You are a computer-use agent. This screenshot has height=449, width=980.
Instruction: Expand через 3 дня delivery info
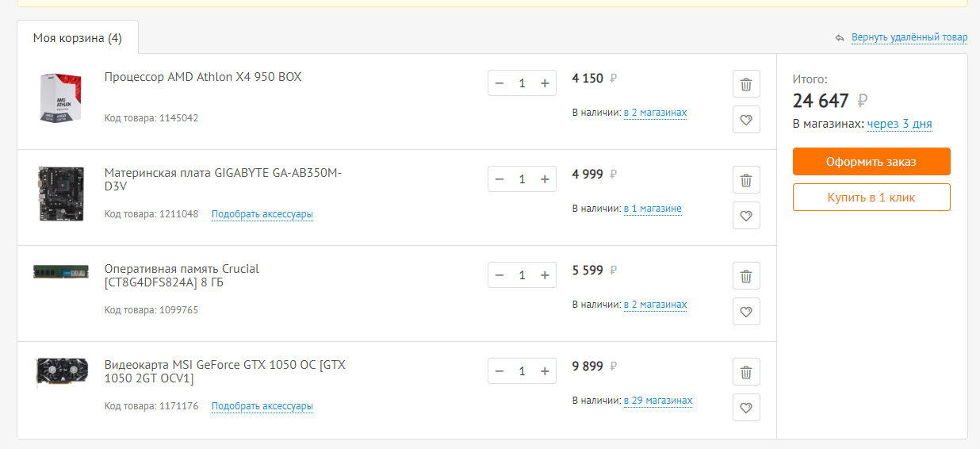coord(899,124)
